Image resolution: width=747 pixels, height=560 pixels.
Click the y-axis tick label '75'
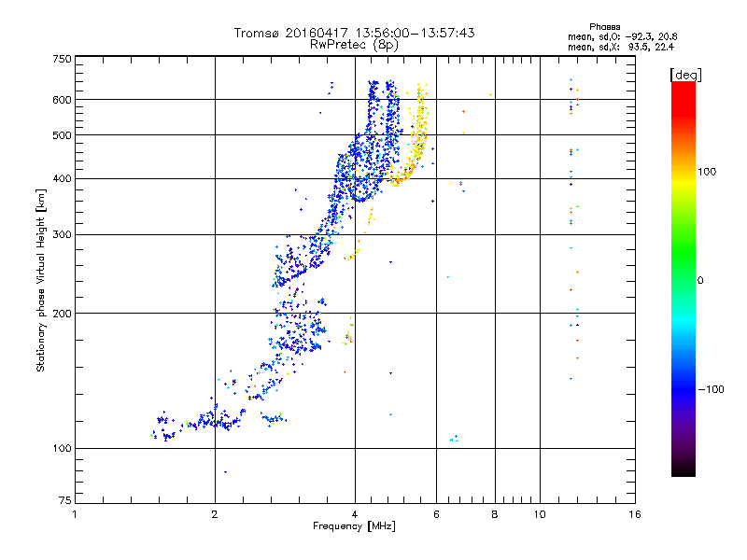(x=65, y=500)
